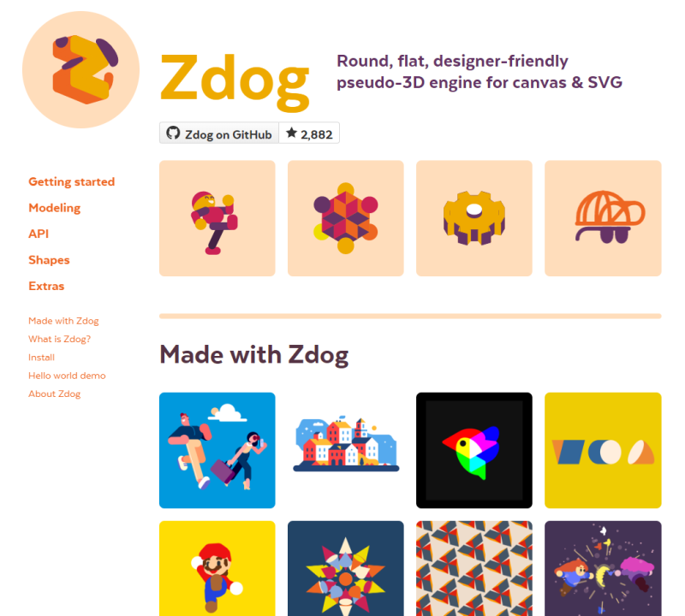
Task: Open the running Mario-like character demo
Action: (217, 218)
